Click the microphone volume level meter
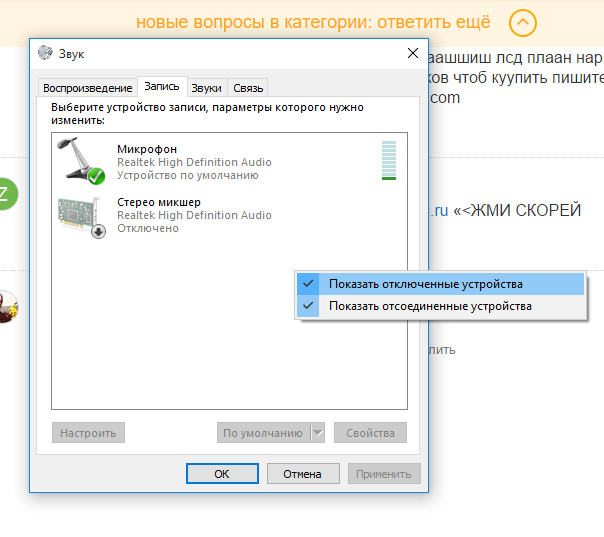604x537 pixels. coord(389,160)
